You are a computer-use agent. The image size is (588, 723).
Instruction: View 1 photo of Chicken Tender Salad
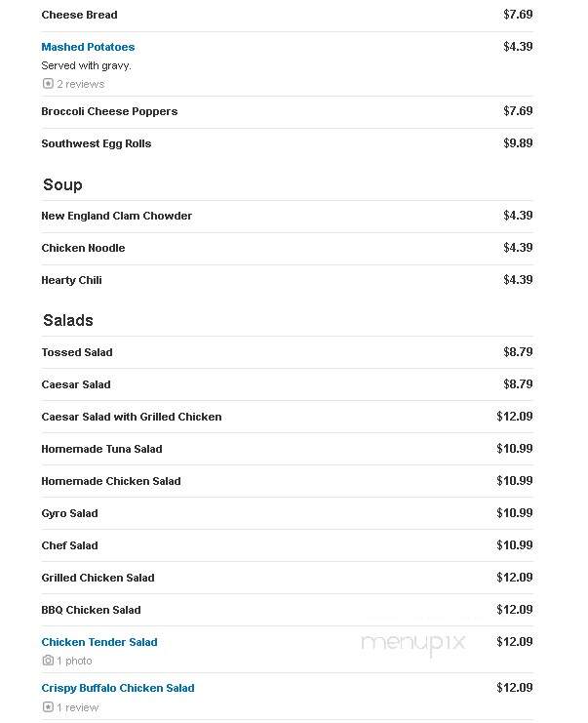click(74, 661)
